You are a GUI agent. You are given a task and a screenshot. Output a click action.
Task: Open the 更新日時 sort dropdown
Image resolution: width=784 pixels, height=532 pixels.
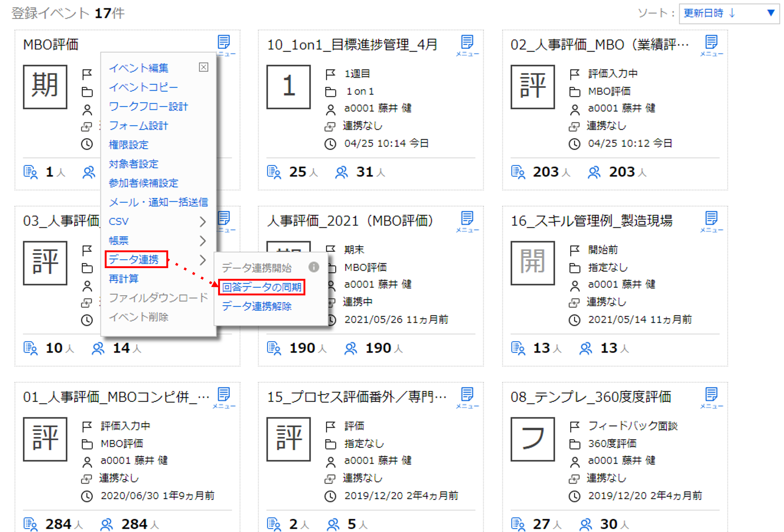[x=729, y=14]
